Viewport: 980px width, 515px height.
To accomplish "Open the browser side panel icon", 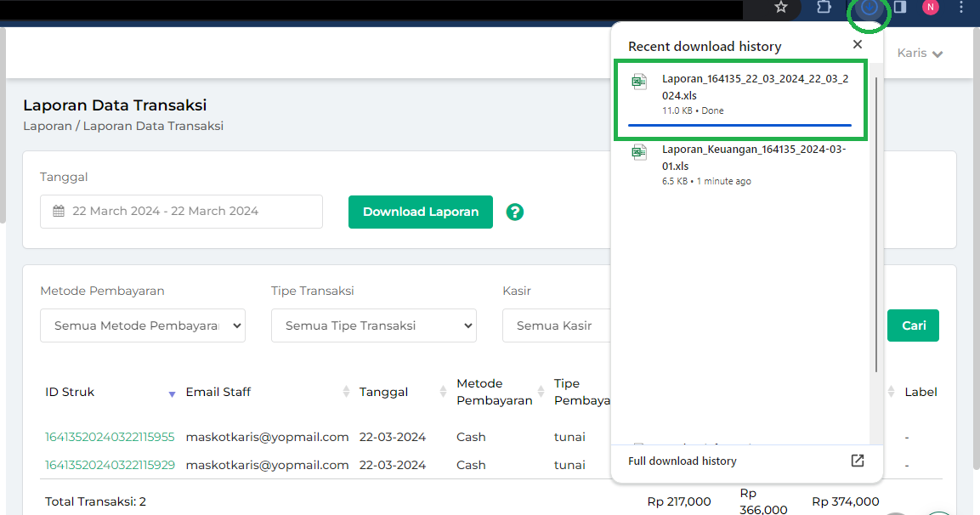I will [x=899, y=8].
